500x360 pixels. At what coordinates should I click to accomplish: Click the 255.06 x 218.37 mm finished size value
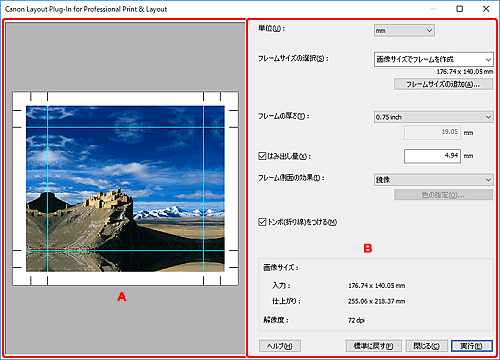tap(377, 301)
